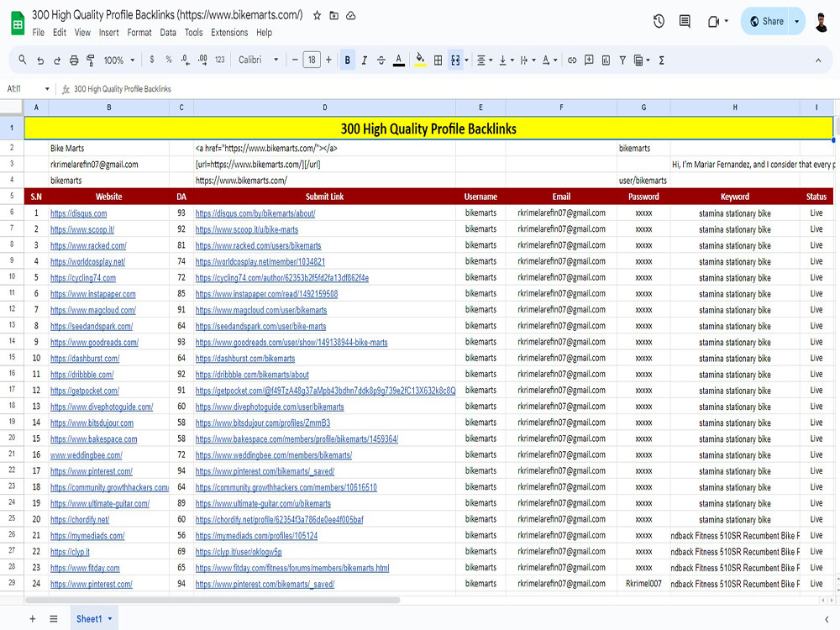This screenshot has width=840, height=630.
Task: Open version history clock icon
Action: tap(659, 22)
